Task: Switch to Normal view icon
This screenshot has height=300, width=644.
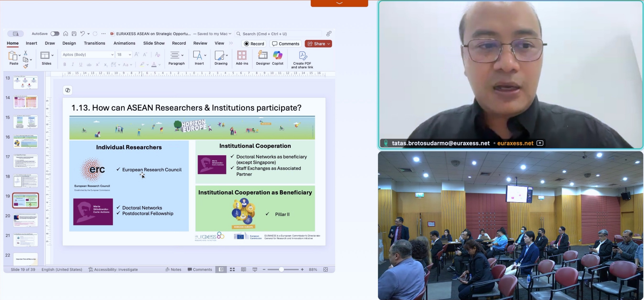Action: [x=221, y=269]
